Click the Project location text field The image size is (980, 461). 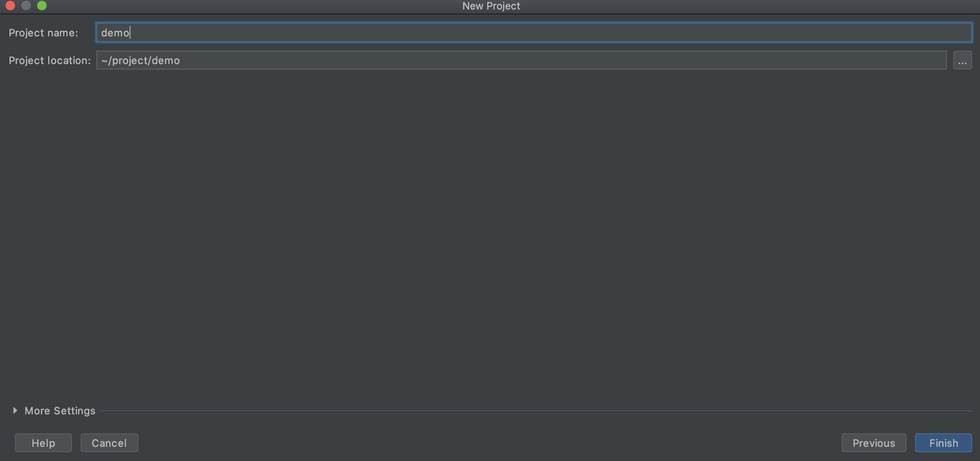tap(521, 60)
